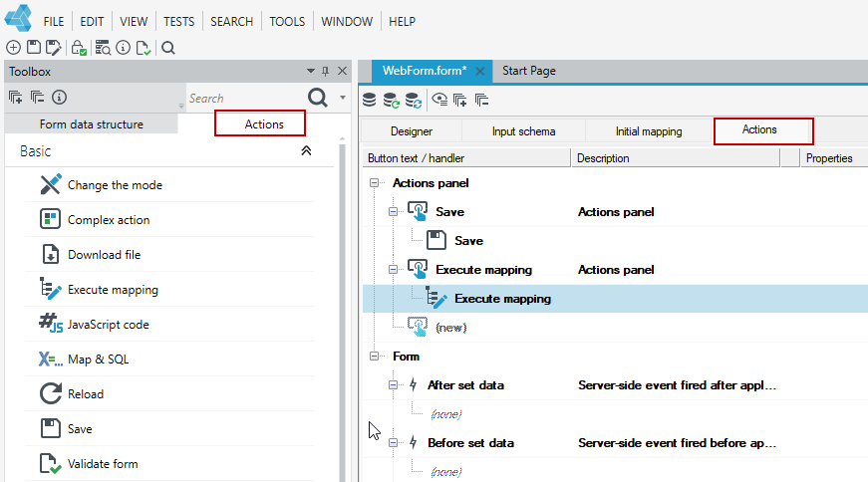Collapse the Before set data event node
Image resolution: width=868 pixels, height=482 pixels.
coord(393,443)
